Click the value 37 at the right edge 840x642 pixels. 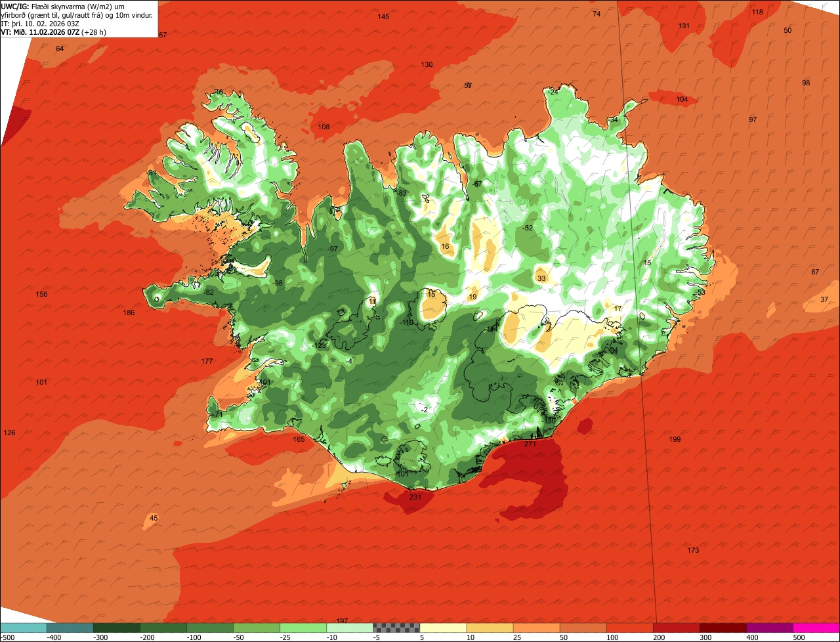[x=824, y=299]
